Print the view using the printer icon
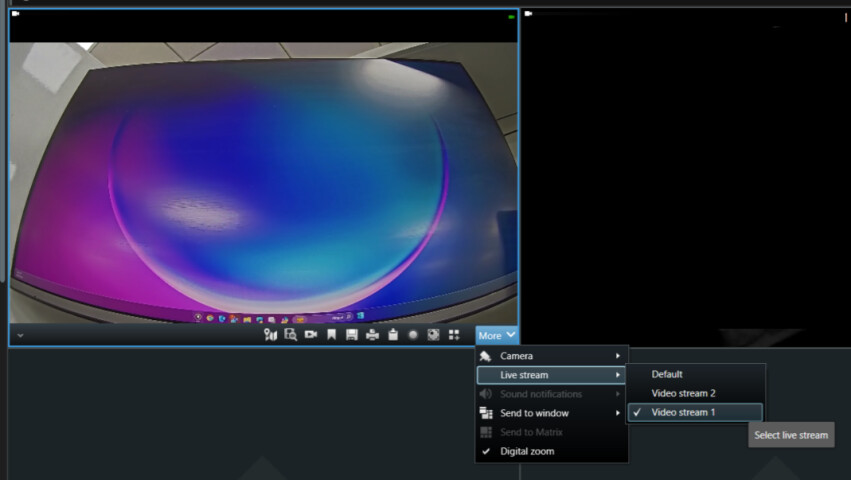The height and width of the screenshot is (480, 851). click(372, 335)
